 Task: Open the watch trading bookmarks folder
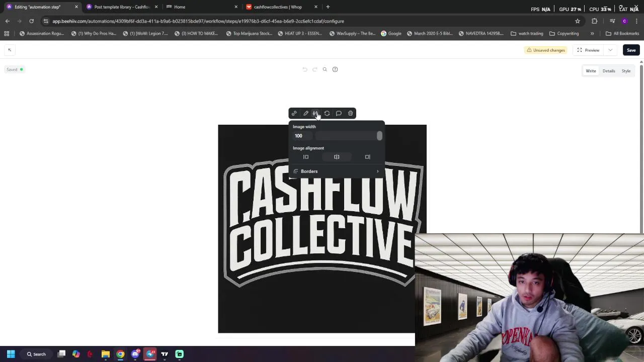527,34
